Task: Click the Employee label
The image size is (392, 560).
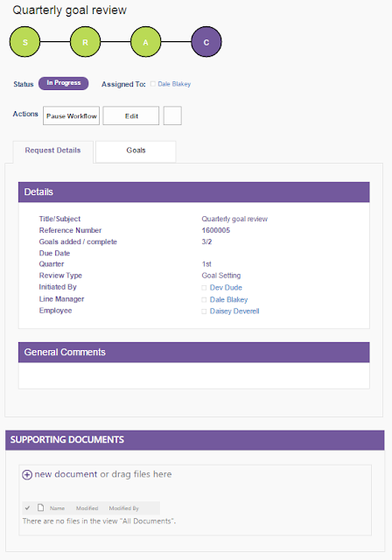Action: click(x=56, y=311)
